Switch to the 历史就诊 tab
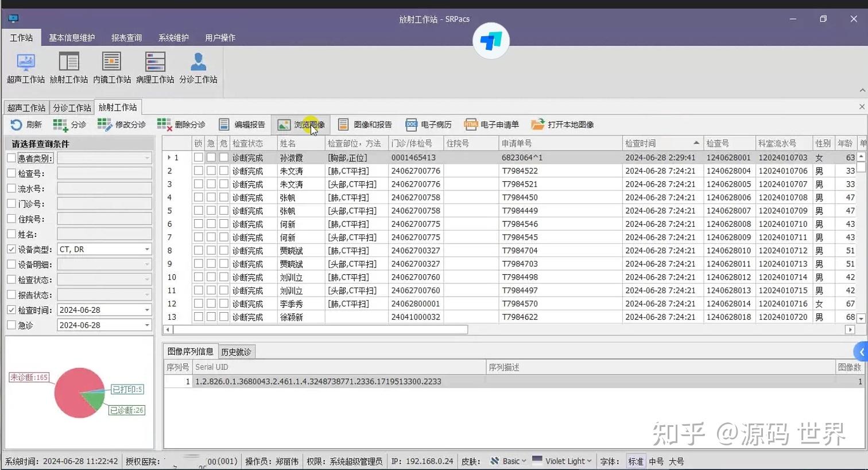This screenshot has width=868, height=470. pyautogui.click(x=236, y=351)
